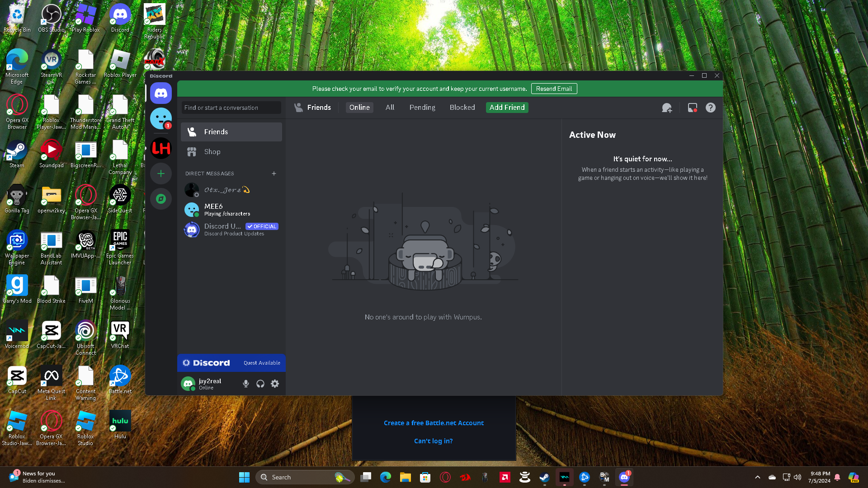Click the jay2real user avatar

tap(188, 384)
